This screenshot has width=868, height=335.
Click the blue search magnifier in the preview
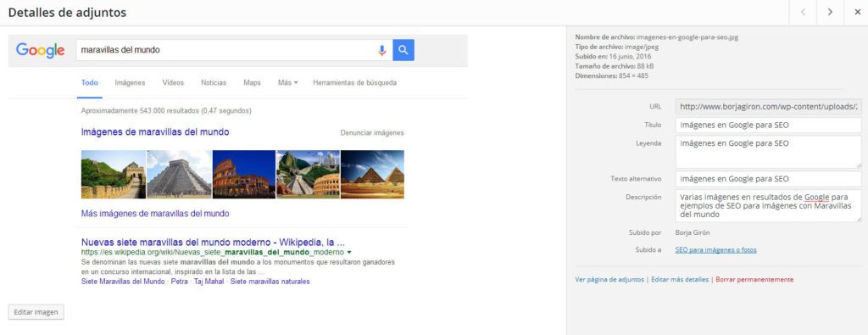point(403,50)
